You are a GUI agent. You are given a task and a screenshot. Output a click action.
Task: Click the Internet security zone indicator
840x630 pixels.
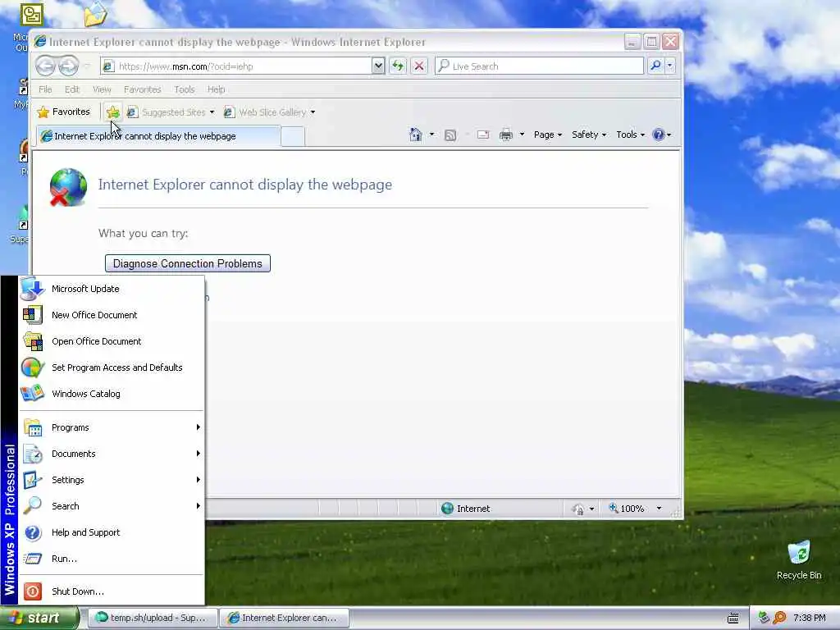(465, 509)
